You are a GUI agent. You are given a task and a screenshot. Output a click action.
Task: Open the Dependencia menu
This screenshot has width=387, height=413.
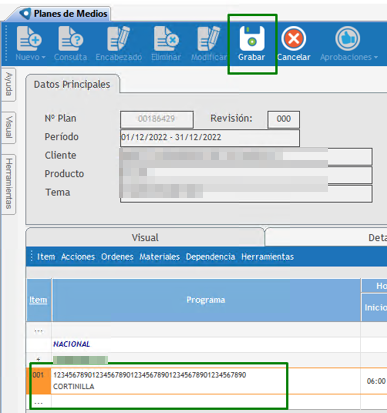(210, 257)
